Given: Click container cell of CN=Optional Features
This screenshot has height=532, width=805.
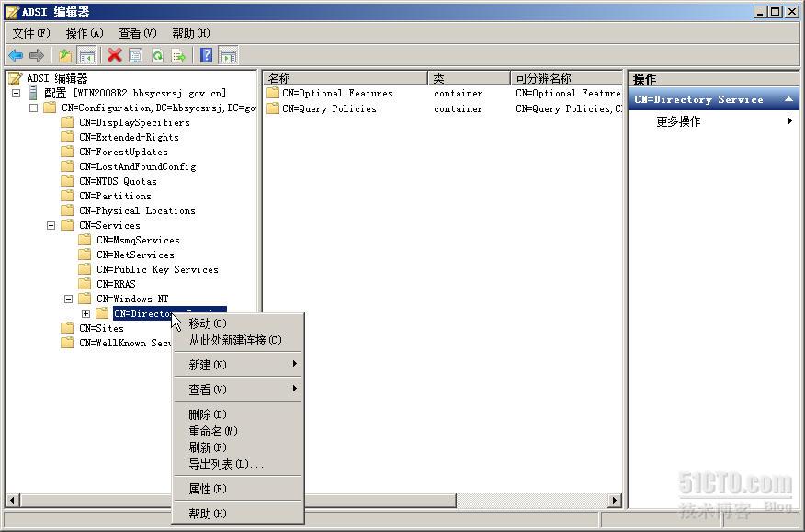Looking at the screenshot, I should pos(458,94).
